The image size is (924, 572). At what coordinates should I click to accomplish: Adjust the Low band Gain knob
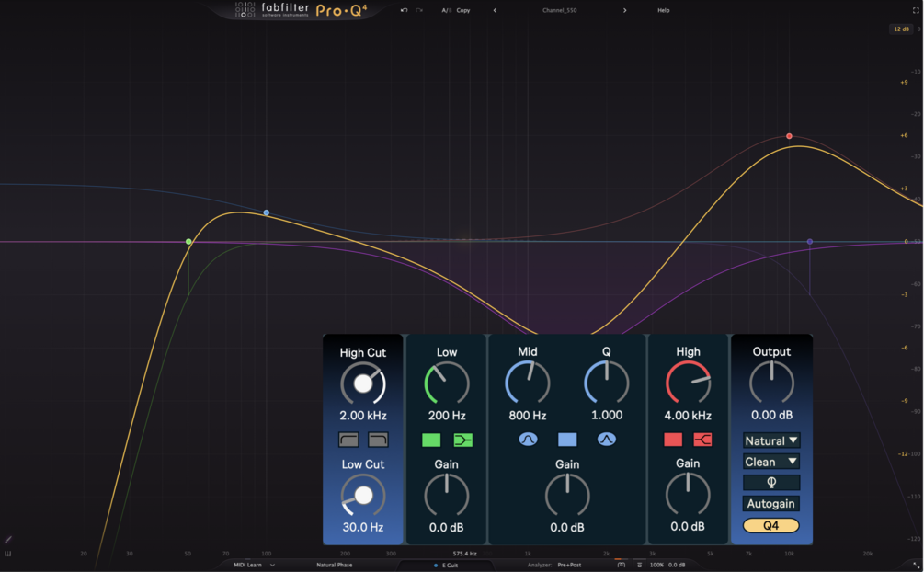pos(447,496)
